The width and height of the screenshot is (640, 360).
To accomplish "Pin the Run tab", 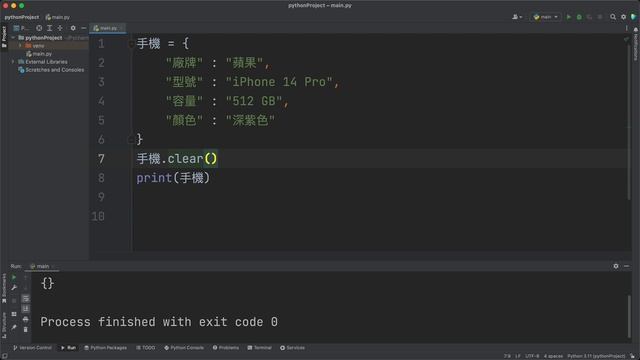I will pyautogui.click(x=14, y=327).
